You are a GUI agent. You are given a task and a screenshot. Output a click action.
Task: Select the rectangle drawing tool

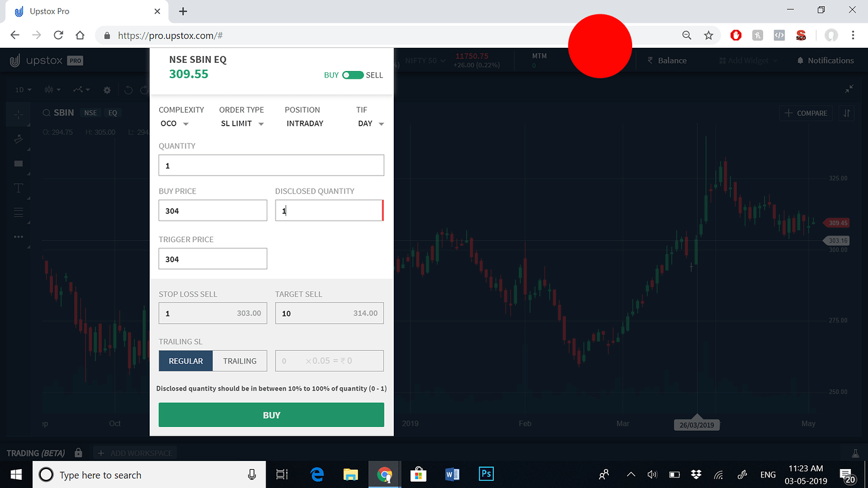coord(18,163)
